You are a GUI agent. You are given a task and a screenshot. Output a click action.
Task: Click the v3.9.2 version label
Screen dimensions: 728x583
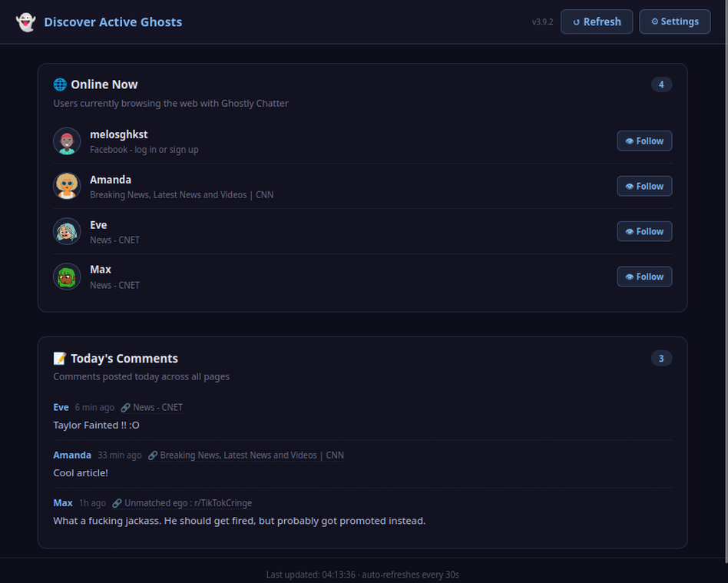(542, 22)
